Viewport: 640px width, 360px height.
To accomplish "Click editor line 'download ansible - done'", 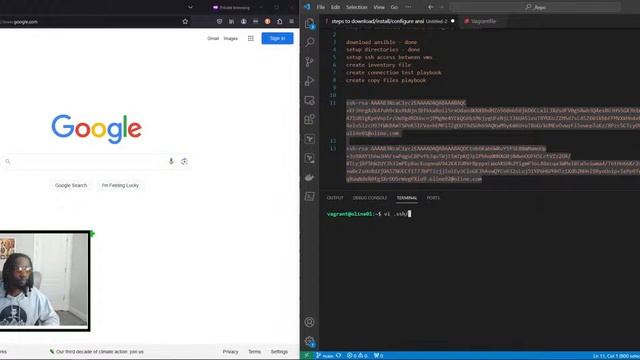I will click(x=382, y=42).
